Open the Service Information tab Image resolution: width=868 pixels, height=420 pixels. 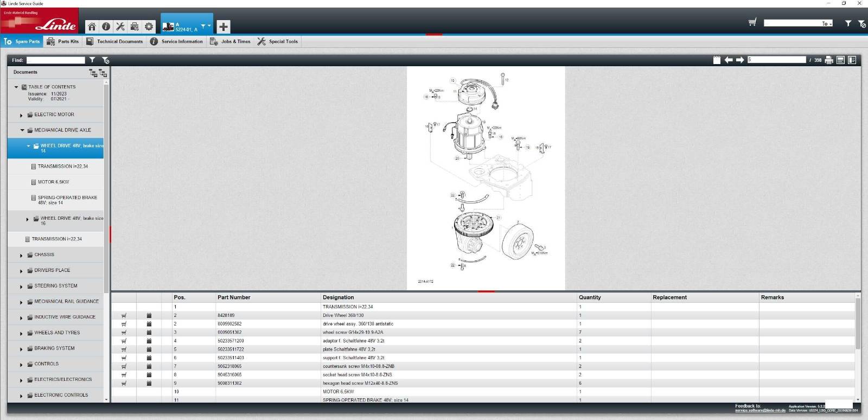coord(176,41)
